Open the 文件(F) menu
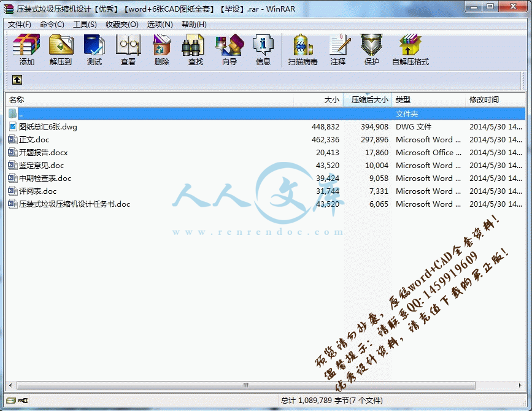The width and height of the screenshot is (532, 411). 20,25
